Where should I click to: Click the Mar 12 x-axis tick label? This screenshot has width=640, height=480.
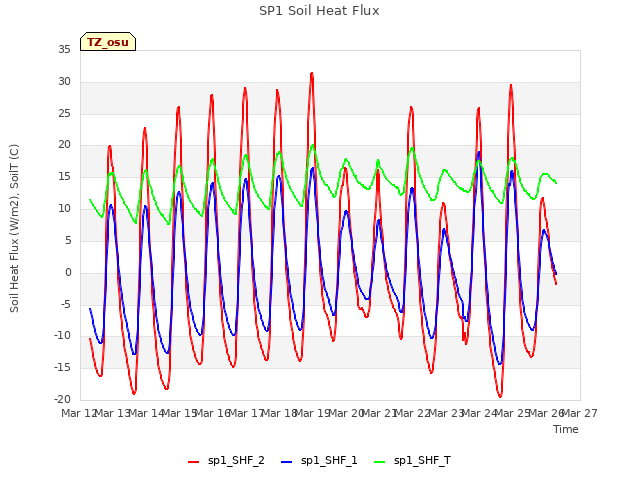[79, 413]
